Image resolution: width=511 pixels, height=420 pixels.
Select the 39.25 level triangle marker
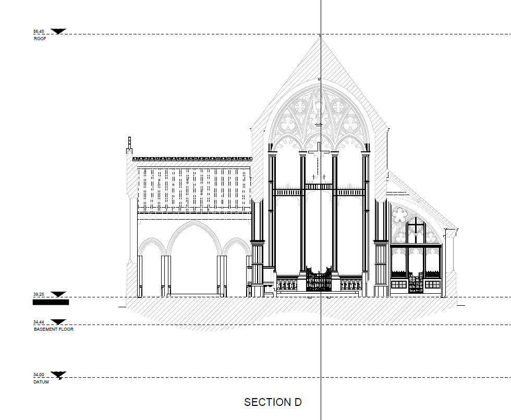coord(58,294)
